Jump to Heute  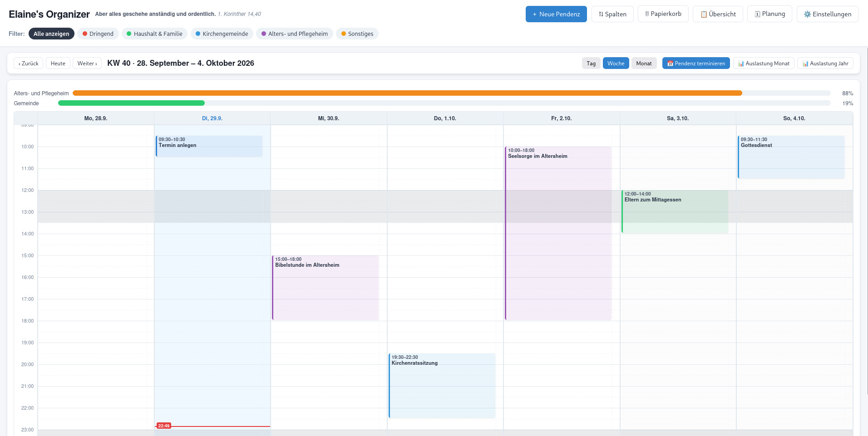(x=58, y=63)
